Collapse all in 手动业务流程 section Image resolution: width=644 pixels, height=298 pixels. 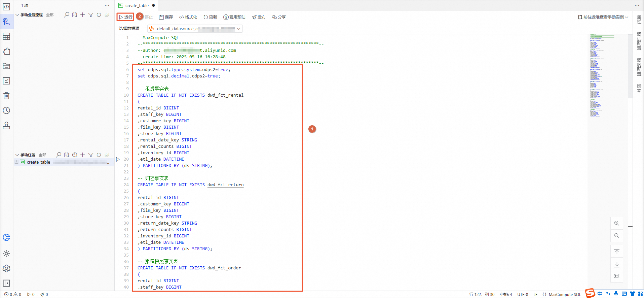click(107, 15)
